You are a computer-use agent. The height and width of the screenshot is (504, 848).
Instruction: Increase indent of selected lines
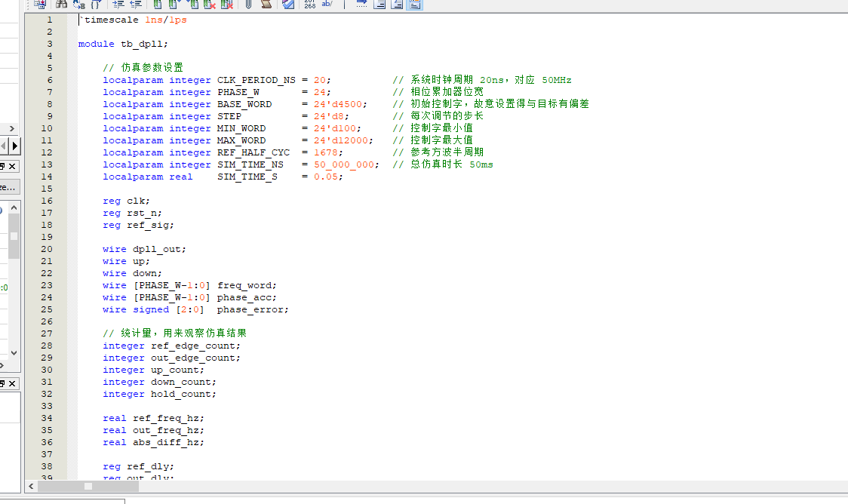(118, 5)
